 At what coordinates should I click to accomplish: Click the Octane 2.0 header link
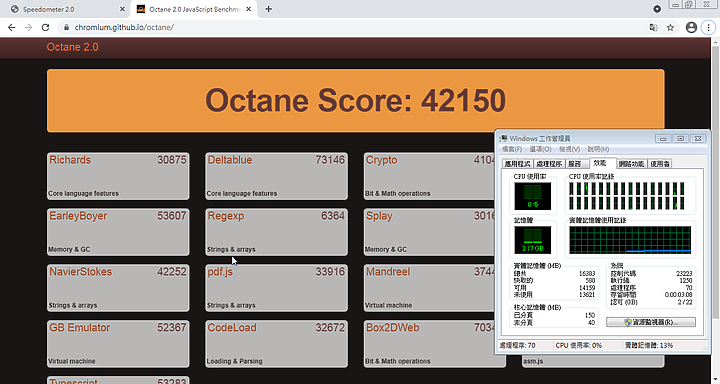pos(72,47)
